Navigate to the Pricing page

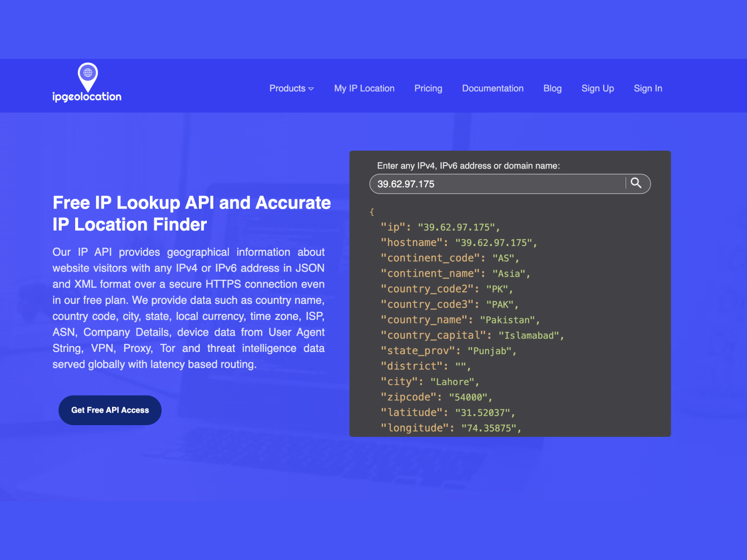tap(428, 88)
